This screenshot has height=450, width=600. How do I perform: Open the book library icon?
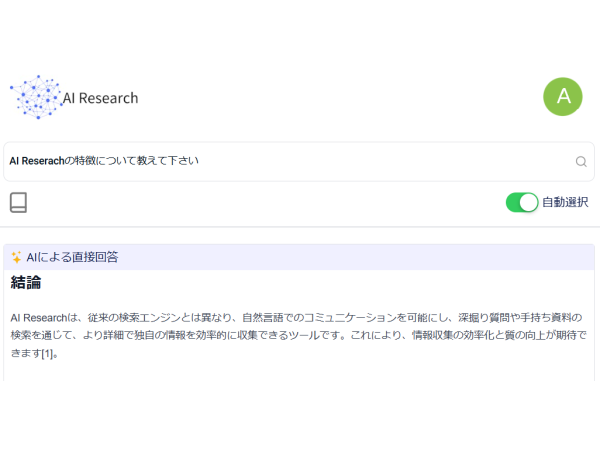[x=18, y=202]
